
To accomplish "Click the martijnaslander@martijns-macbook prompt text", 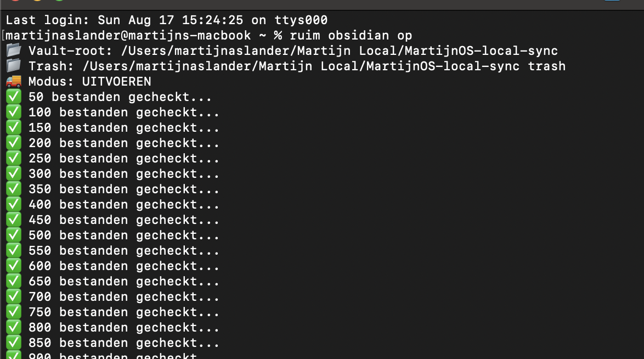I will (128, 35).
